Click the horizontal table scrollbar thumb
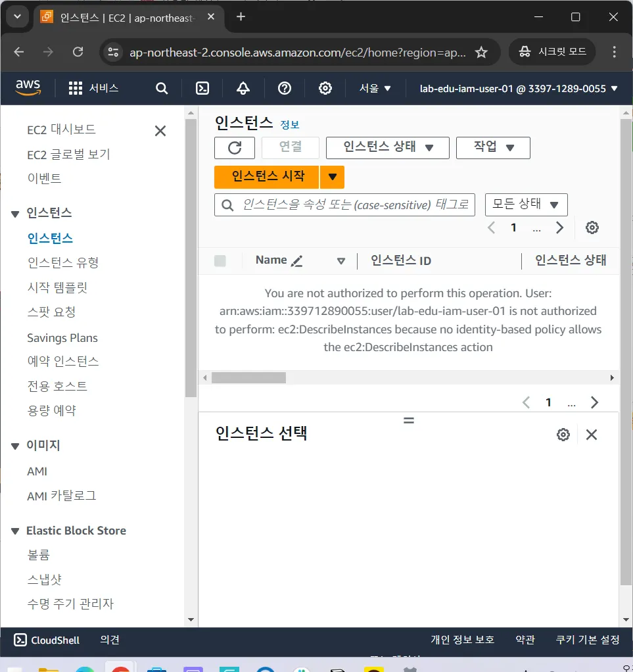The image size is (633, 672). tap(248, 377)
